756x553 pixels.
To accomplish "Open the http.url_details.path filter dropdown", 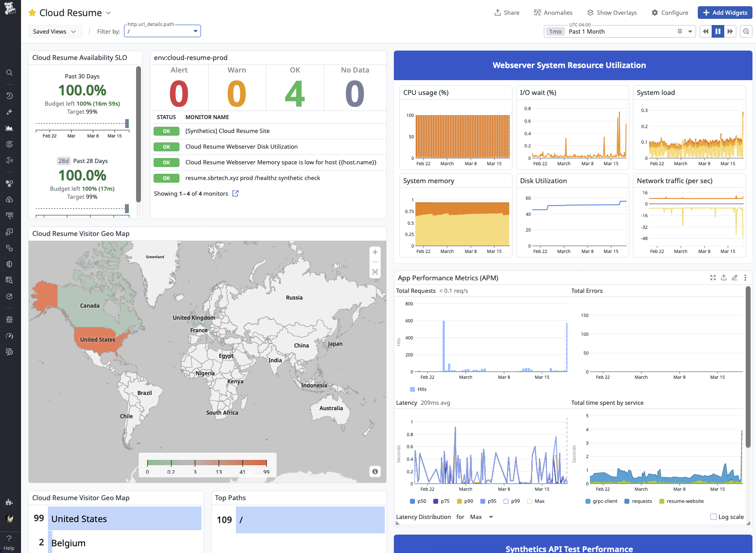I will 195,31.
